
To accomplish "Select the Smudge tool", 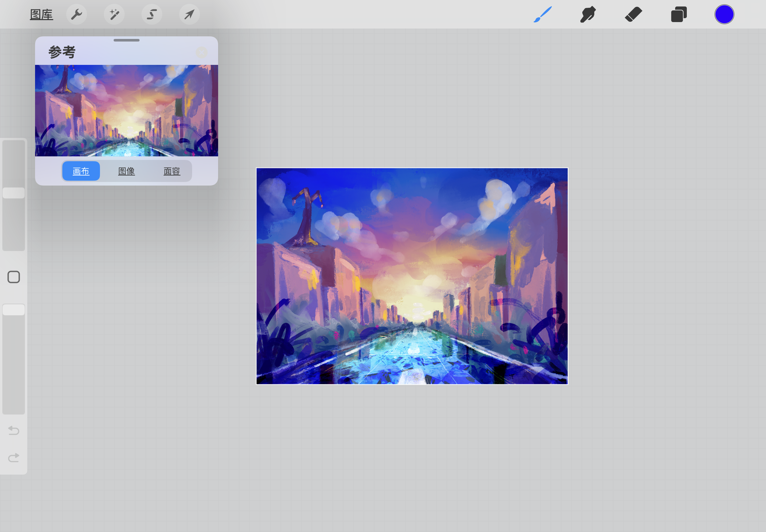I will [588, 14].
